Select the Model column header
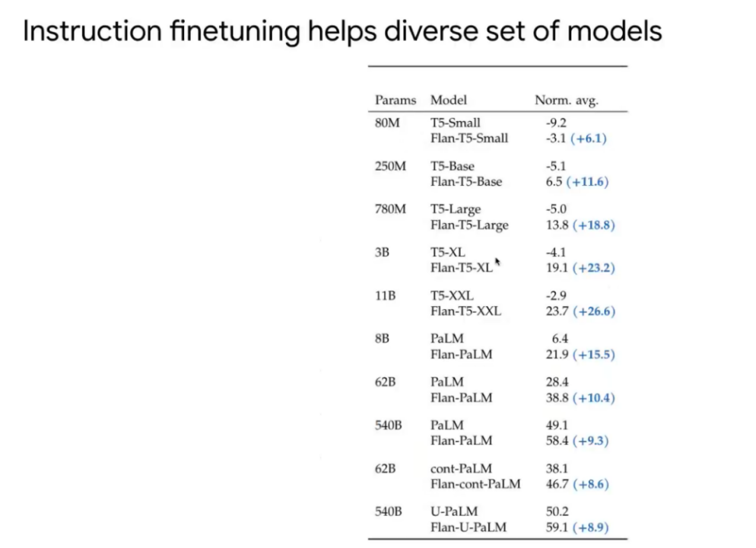Screen dimensions: 756x548 click(449, 100)
